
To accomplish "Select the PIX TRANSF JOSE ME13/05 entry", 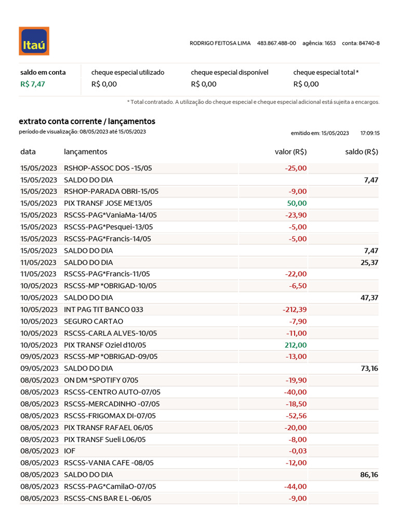I will (108, 203).
